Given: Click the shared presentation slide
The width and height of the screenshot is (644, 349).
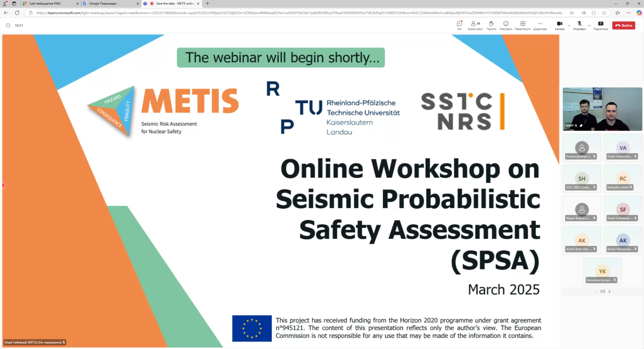Looking at the screenshot, I should [x=281, y=191].
